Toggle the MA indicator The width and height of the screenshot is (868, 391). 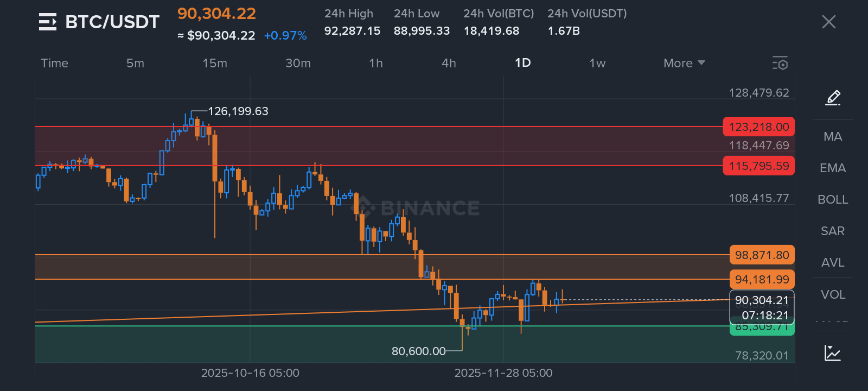(x=833, y=136)
